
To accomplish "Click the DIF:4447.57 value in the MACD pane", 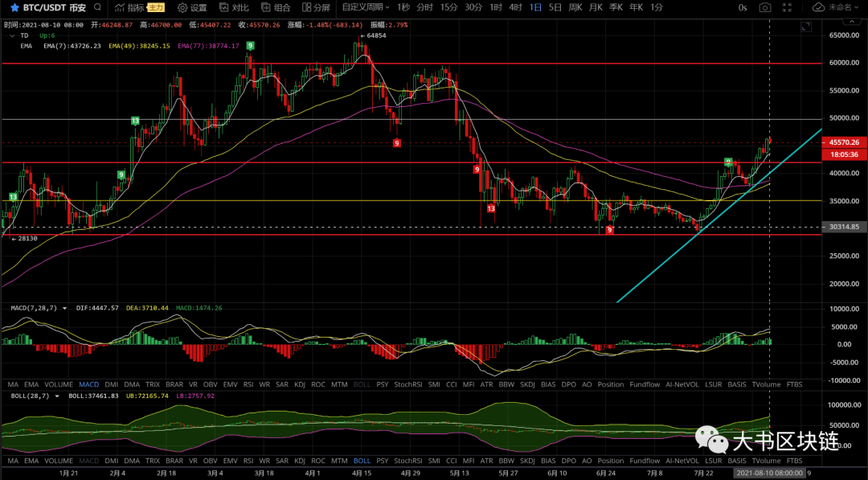I will tap(97, 309).
